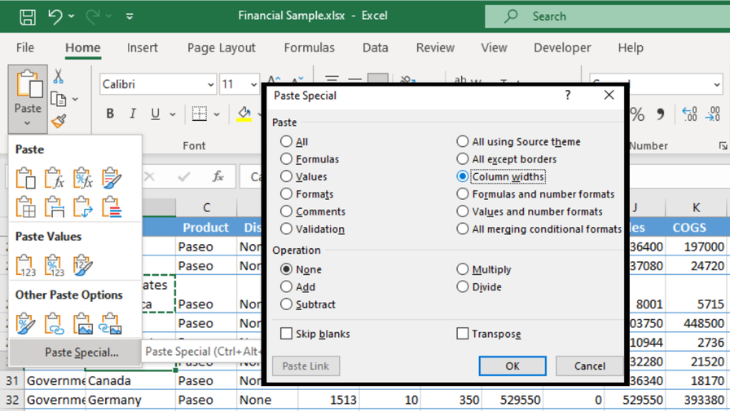Open the File tab
Viewport: 730px width, 411px height.
point(25,48)
